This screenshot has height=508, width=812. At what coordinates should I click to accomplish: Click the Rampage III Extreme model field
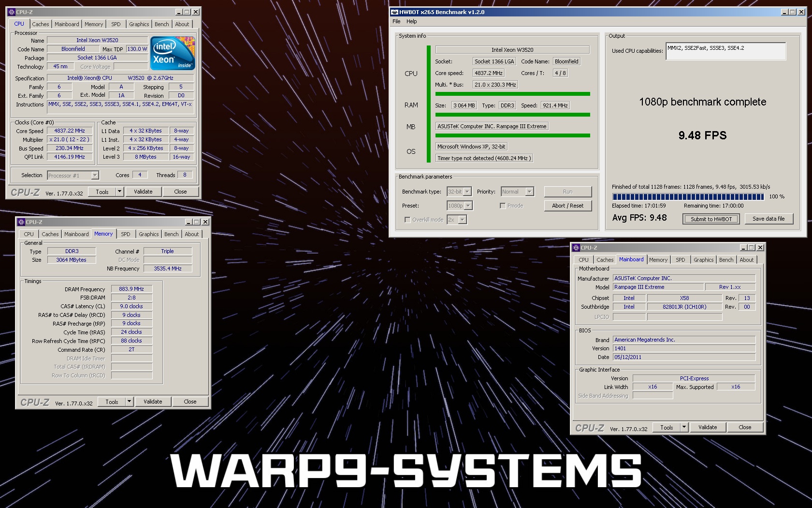tap(658, 287)
